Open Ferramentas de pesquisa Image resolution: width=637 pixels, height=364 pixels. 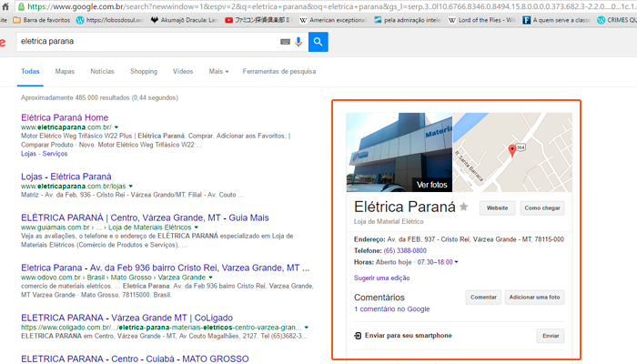point(279,72)
